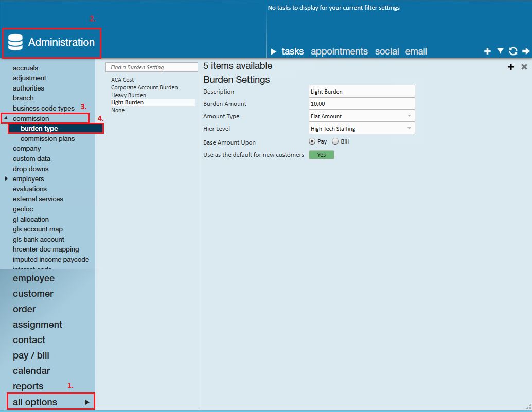Open the reports section
Image resolution: width=532 pixels, height=412 pixels.
(x=28, y=386)
